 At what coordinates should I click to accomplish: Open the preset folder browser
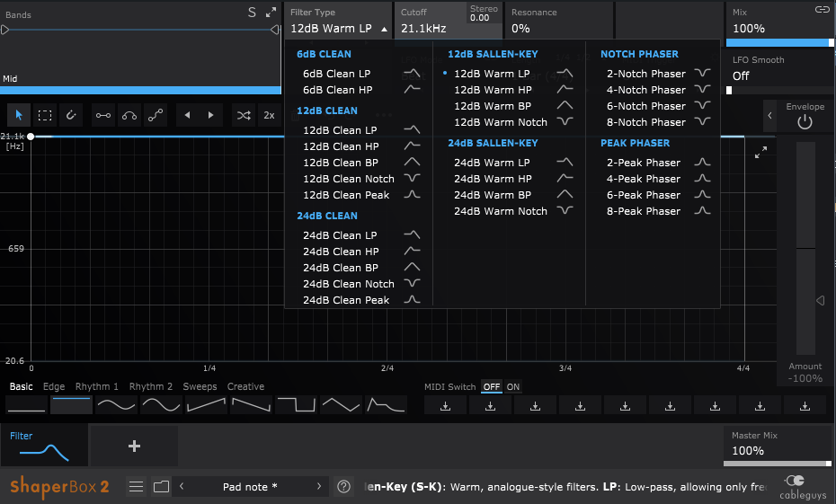(x=161, y=486)
